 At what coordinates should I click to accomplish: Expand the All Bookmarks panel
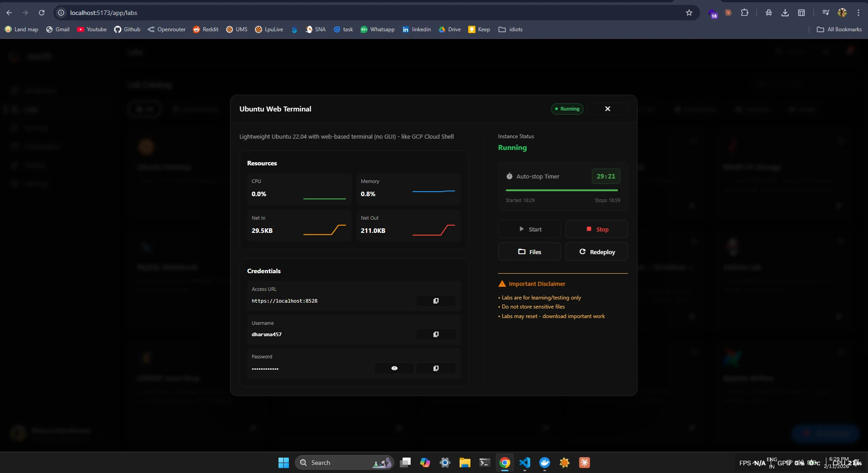839,29
